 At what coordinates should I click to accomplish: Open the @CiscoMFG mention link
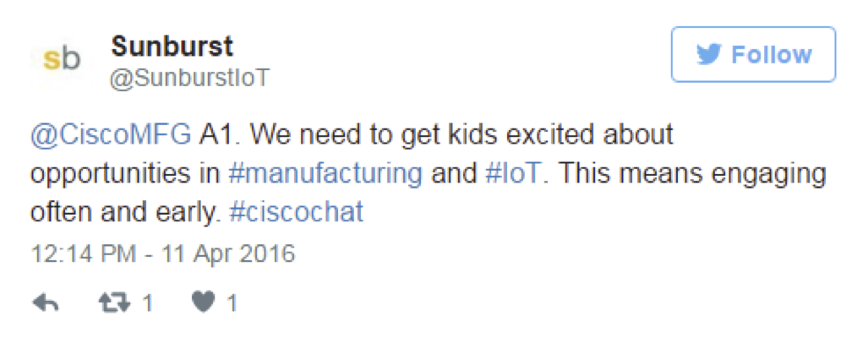(111, 135)
